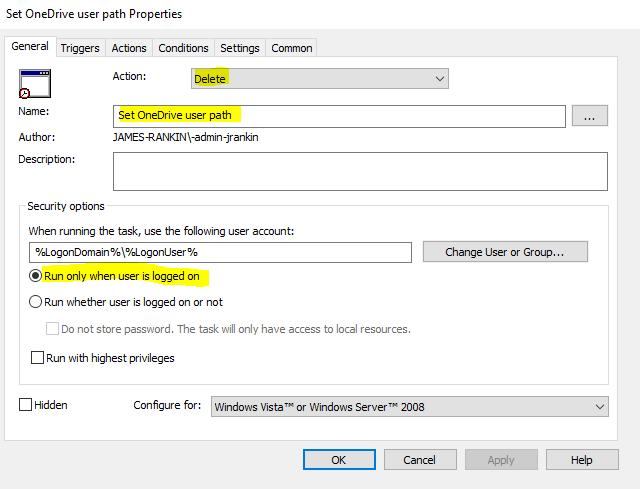Open the Actions tab
Screen dimensions: 640x489
(129, 48)
